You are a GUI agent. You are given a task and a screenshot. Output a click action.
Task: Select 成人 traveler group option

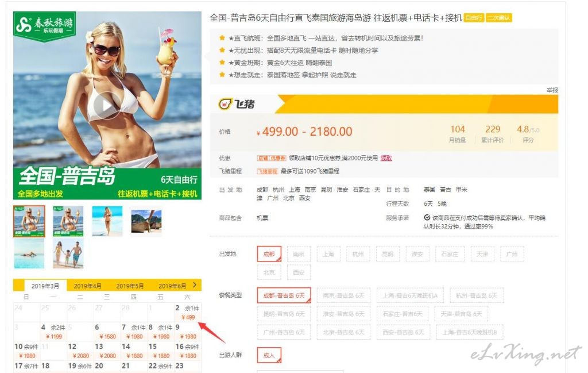point(269,355)
